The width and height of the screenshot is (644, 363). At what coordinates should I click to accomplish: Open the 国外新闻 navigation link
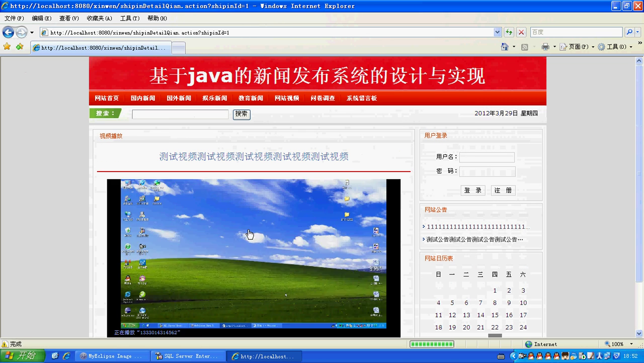point(179,98)
